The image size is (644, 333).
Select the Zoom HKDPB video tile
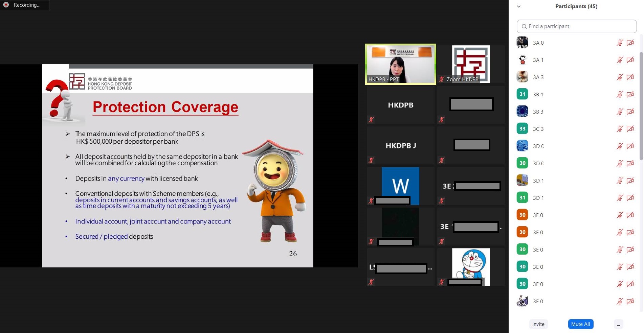tap(471, 64)
